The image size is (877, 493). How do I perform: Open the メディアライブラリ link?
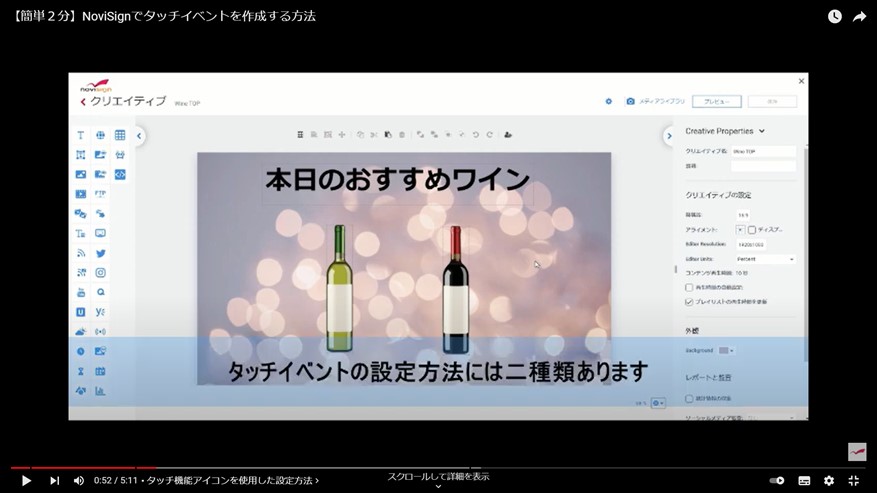point(662,101)
